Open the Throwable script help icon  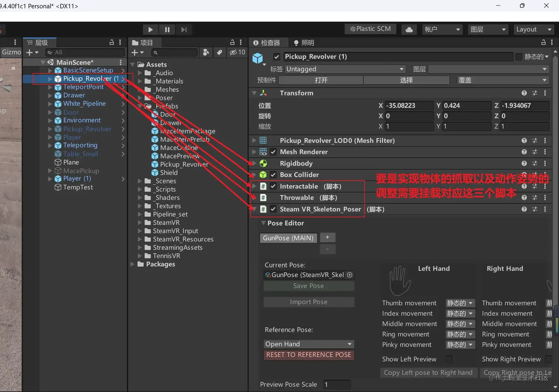click(524, 198)
